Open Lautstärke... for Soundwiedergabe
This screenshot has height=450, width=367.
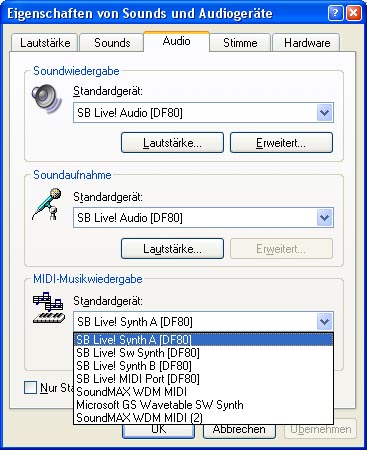[172, 143]
